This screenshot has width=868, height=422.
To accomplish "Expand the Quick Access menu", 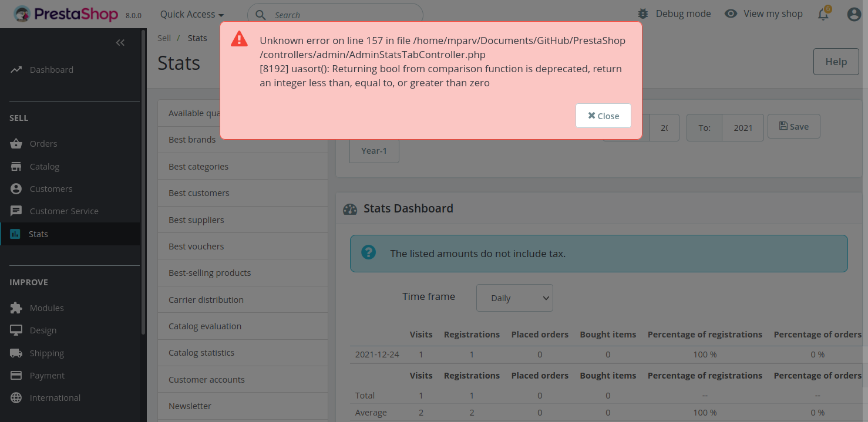I will pyautogui.click(x=191, y=14).
